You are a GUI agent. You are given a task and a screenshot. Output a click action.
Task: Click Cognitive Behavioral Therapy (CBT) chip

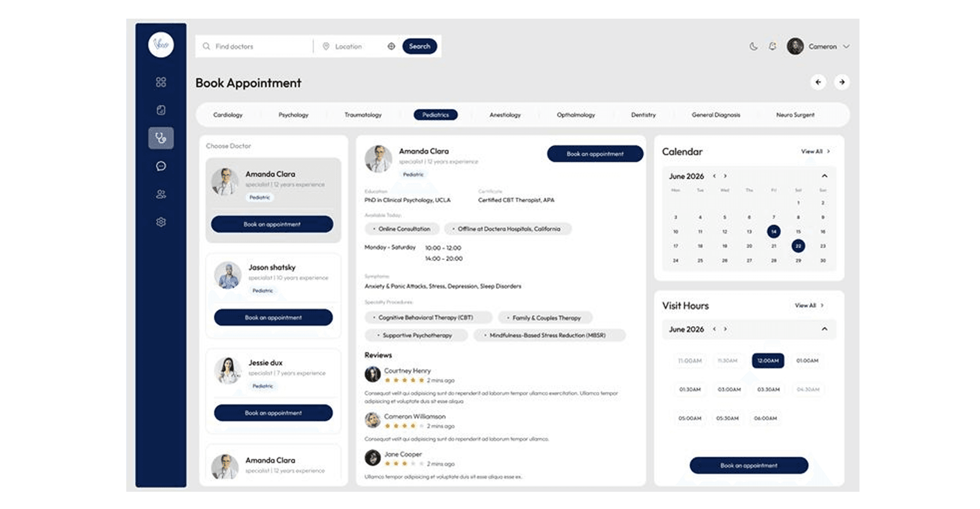coord(428,317)
